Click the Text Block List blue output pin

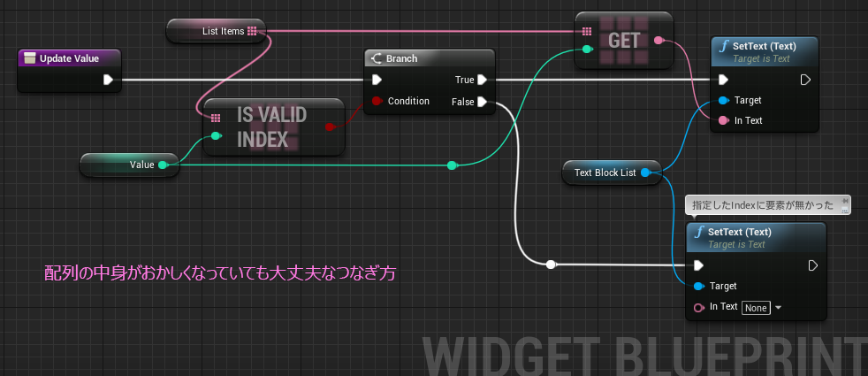645,173
